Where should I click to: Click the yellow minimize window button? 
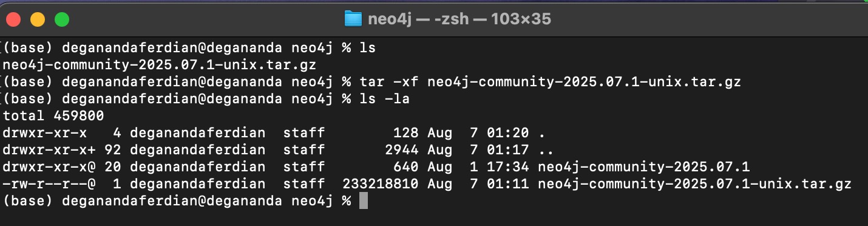tap(38, 19)
